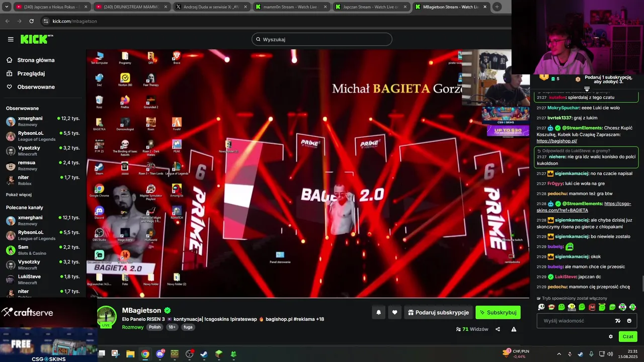644x362 pixels.
Task: Open the Obserwowane page with heart icon
Action: coord(36,87)
